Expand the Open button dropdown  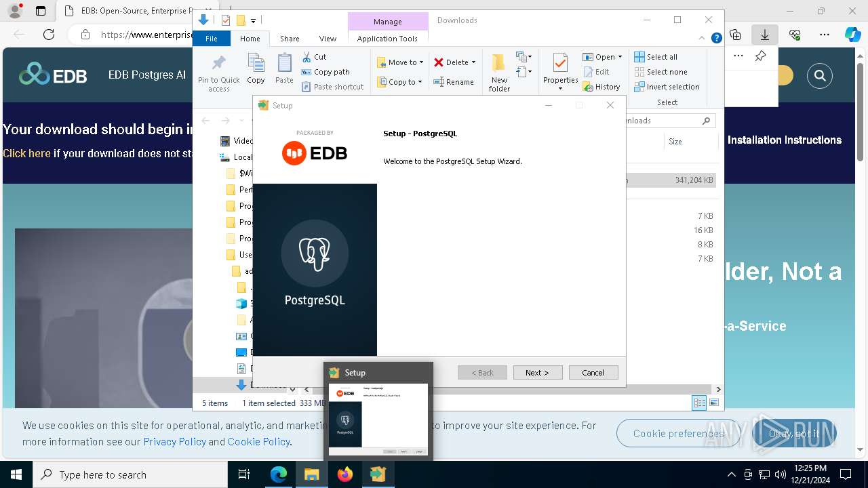tap(619, 57)
